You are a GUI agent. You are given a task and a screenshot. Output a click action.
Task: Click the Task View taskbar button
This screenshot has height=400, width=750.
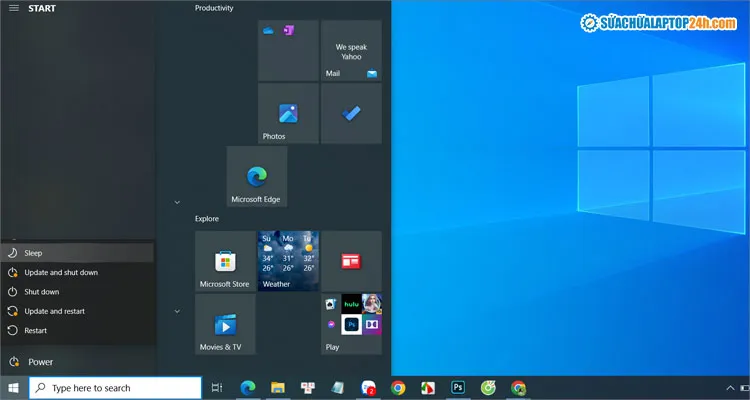[x=217, y=388]
